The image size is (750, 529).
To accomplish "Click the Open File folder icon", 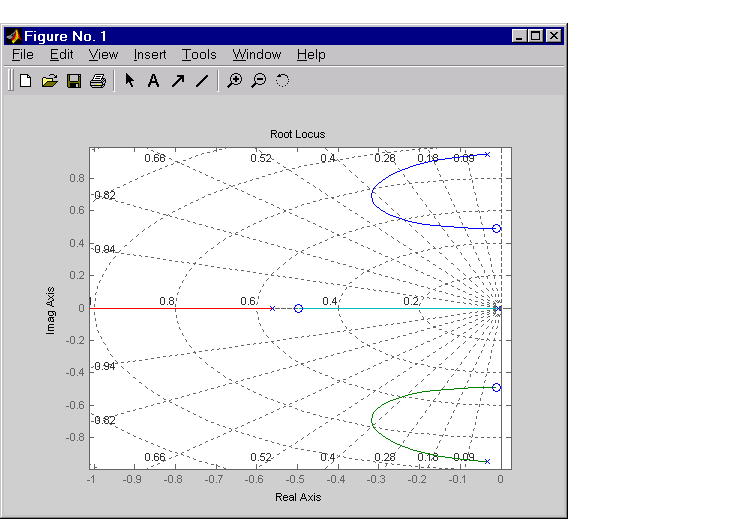I will point(49,81).
